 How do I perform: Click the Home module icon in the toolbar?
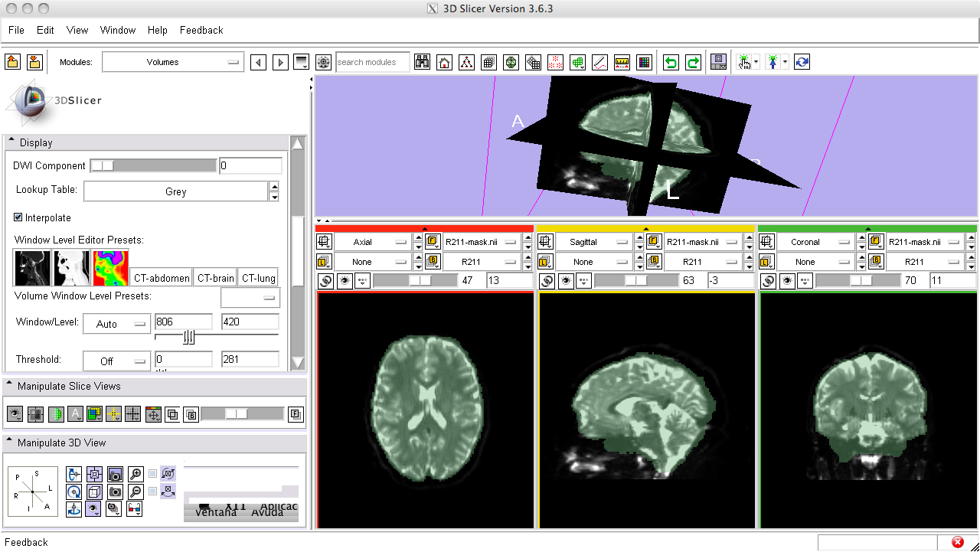point(444,63)
